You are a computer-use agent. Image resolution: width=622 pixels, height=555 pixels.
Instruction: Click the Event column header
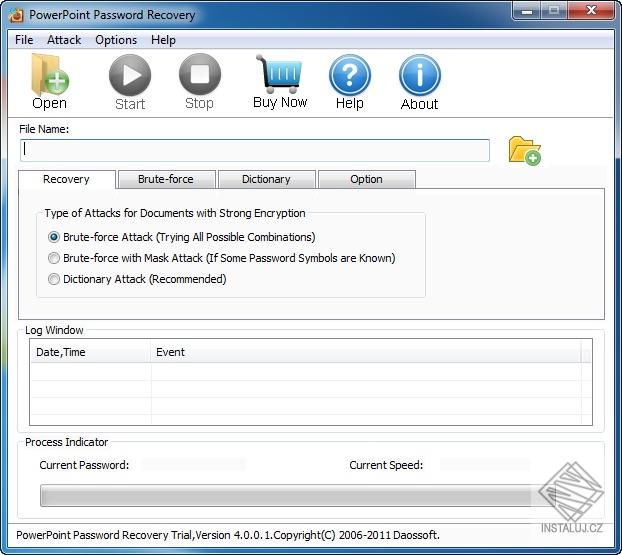pyautogui.click(x=365, y=352)
